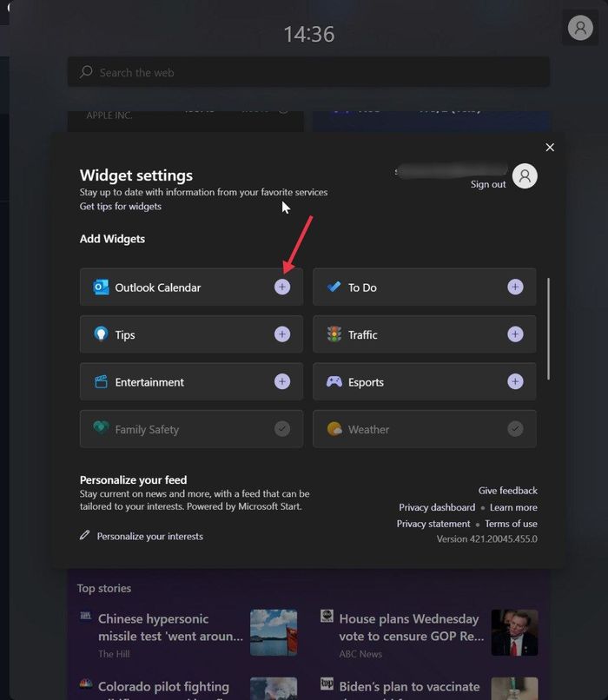This screenshot has width=608, height=700.
Task: Open the Privacy dashboard link
Action: tap(436, 507)
